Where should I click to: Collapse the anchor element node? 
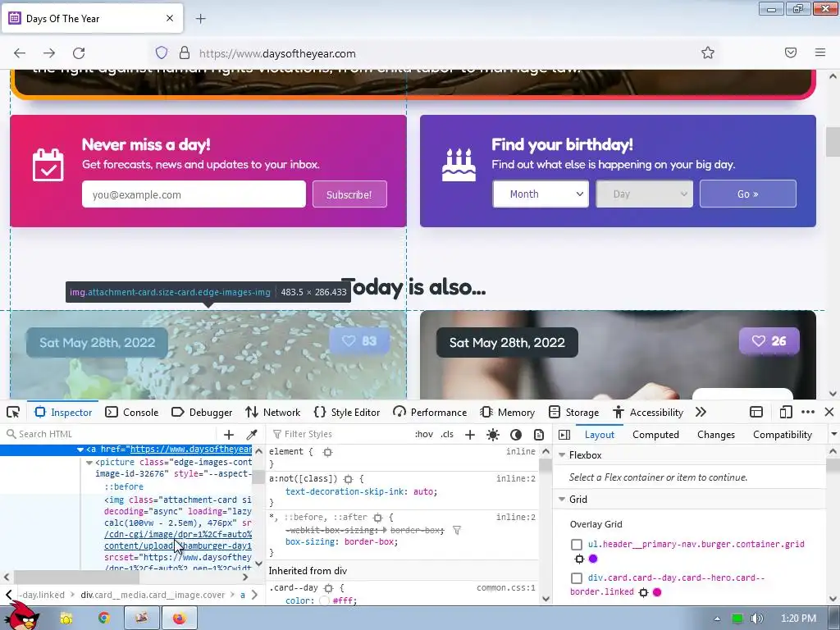coord(80,450)
